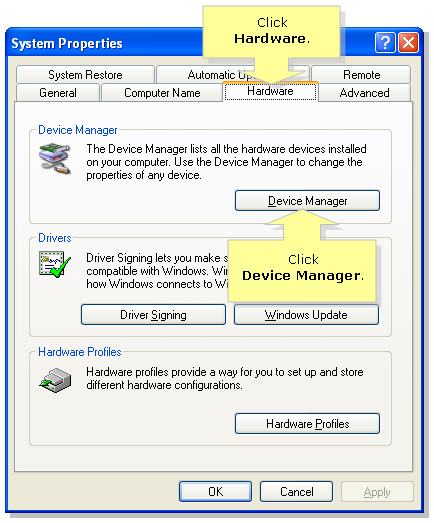The height and width of the screenshot is (523, 434).
Task: Close the System Properties dialog
Action: 408,43
